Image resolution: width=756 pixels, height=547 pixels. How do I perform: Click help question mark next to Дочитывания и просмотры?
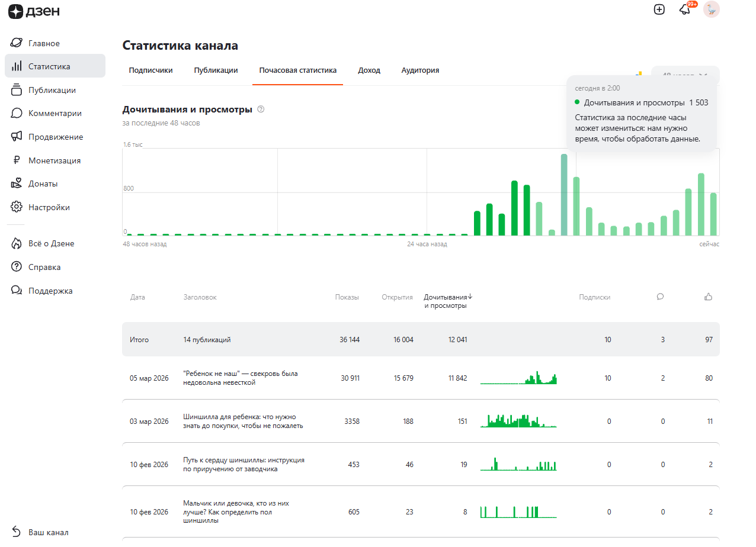261,110
